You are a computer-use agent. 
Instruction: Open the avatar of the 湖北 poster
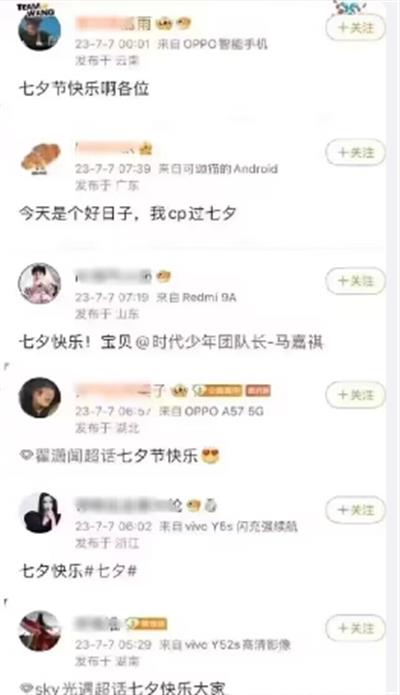39,397
